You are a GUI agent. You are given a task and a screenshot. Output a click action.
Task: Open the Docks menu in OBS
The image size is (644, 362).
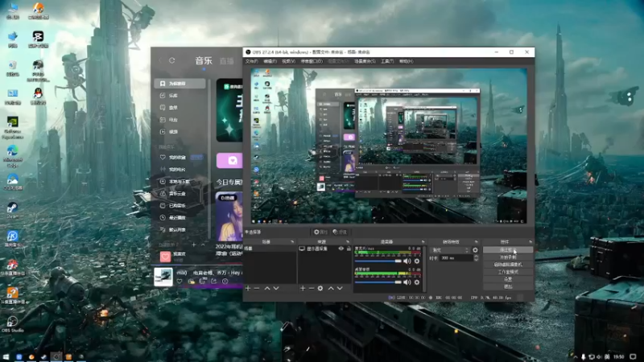(312, 61)
